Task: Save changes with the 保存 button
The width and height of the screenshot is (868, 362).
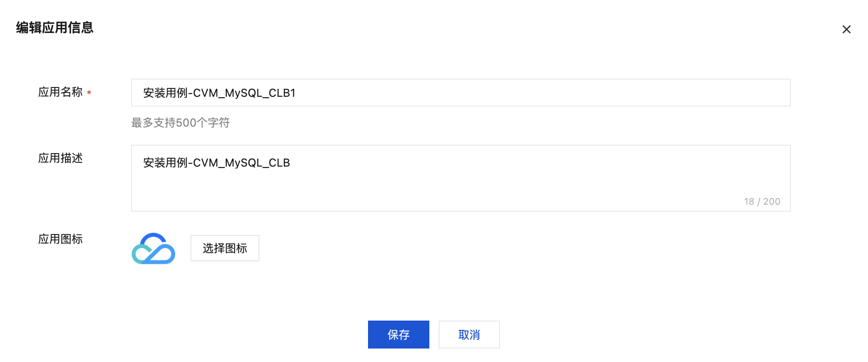Action: pyautogui.click(x=398, y=335)
